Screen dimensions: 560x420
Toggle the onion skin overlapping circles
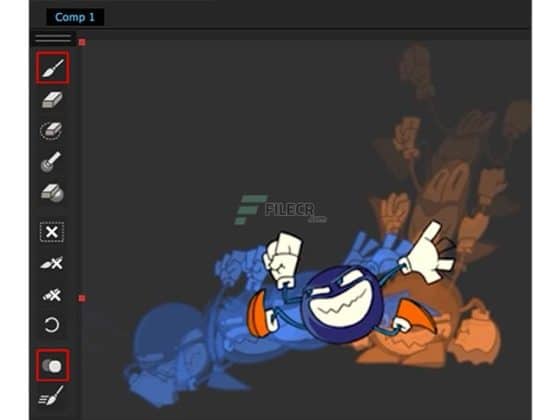pos(52,366)
